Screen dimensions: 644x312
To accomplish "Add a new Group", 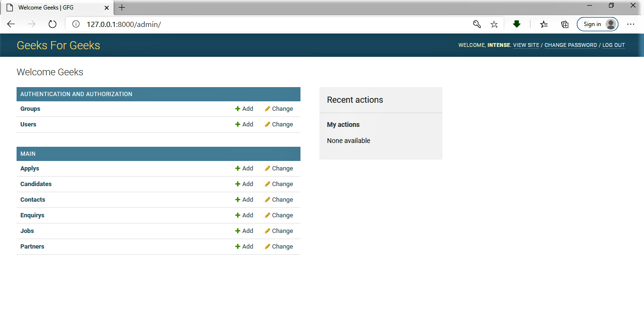I will (x=244, y=109).
